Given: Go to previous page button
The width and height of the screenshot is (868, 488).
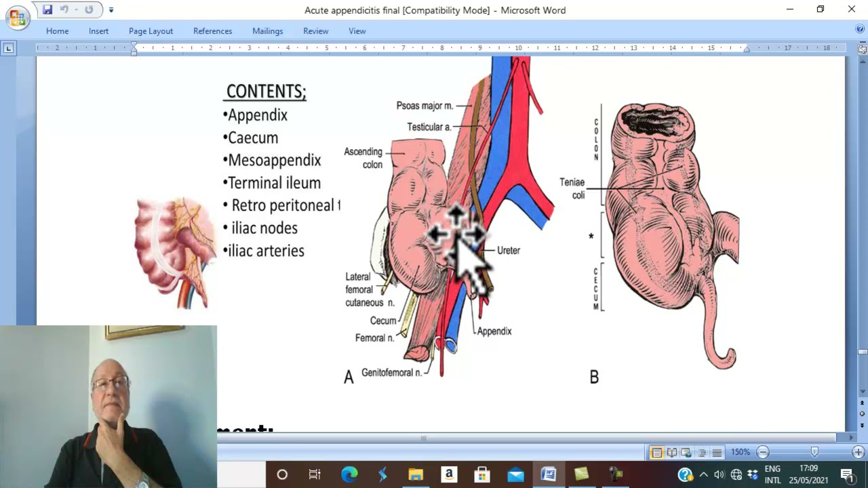Looking at the screenshot, I should click(863, 403).
